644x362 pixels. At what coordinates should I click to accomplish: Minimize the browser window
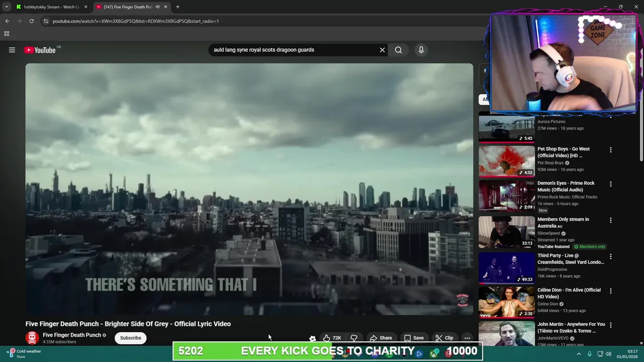(x=605, y=7)
